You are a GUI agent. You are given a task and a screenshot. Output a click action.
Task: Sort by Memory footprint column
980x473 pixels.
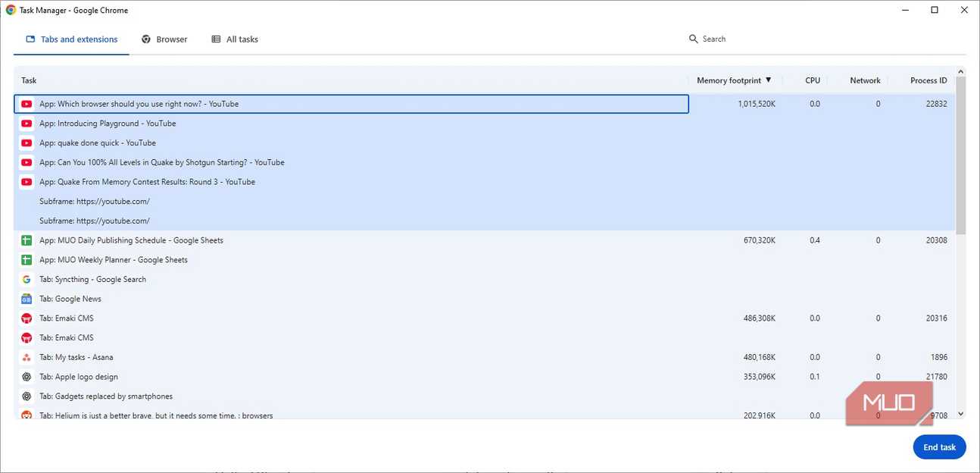click(x=734, y=80)
